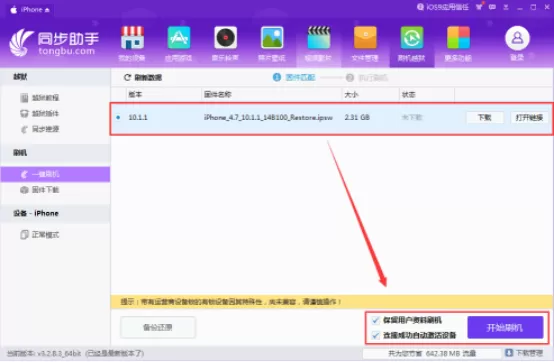Click the open link button in firmware row
Image resolution: width=554 pixels, height=362 pixels.
coord(529,117)
